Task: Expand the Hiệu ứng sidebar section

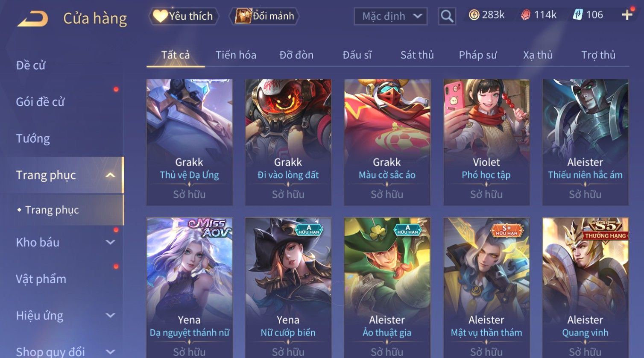Action: point(110,315)
